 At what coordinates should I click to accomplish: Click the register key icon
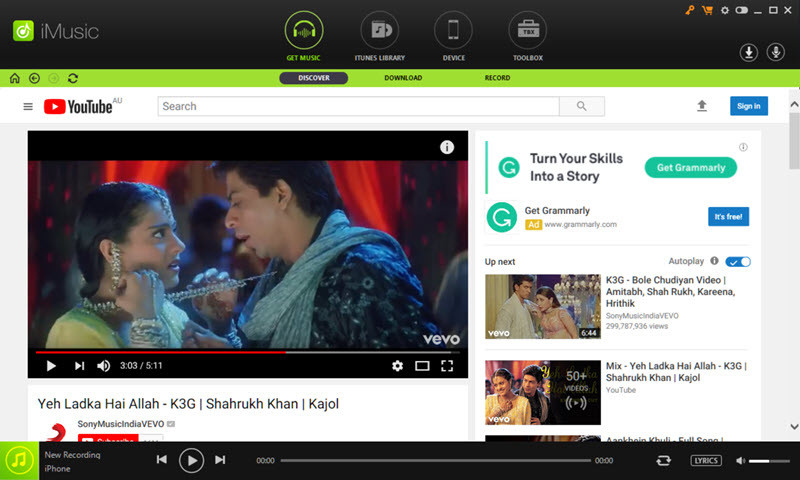point(690,10)
